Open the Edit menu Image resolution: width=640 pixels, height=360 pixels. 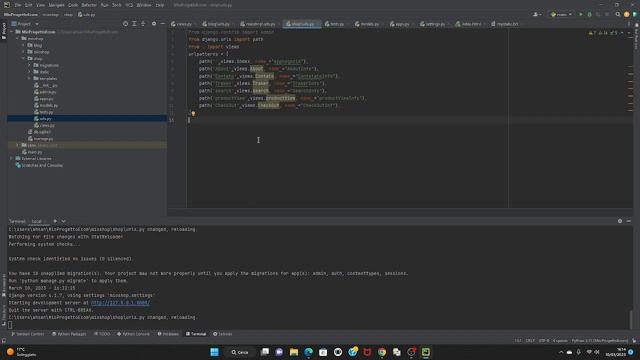click(x=28, y=5)
